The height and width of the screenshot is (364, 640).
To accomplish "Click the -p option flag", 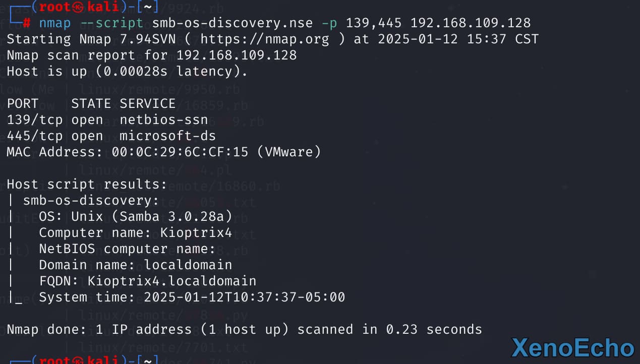I will point(329,23).
